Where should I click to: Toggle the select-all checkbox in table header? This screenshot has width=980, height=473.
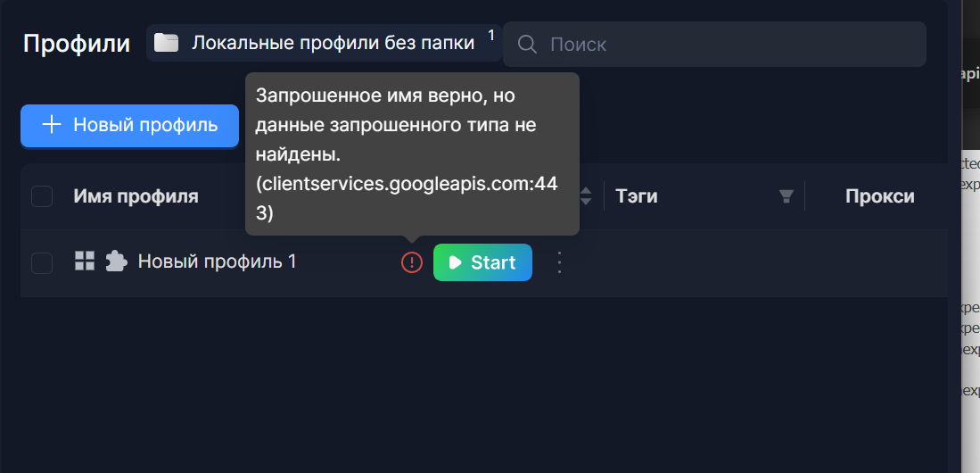pos(42,196)
